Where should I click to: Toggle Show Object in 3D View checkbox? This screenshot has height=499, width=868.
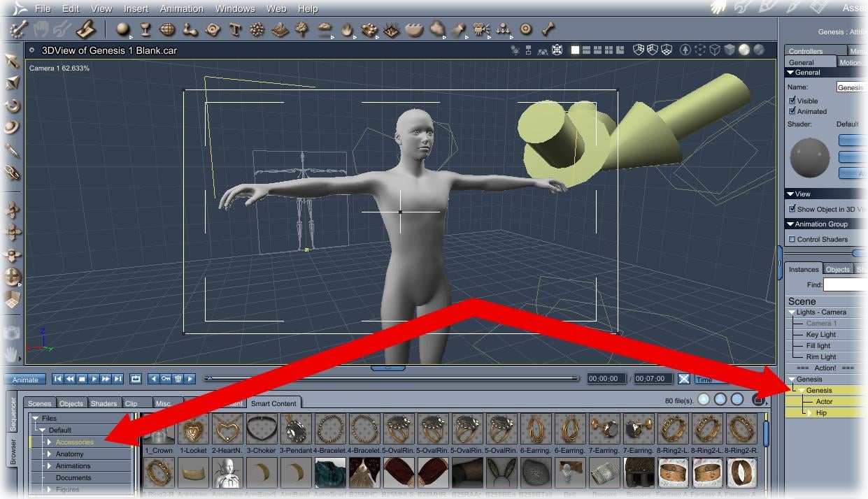coord(792,209)
